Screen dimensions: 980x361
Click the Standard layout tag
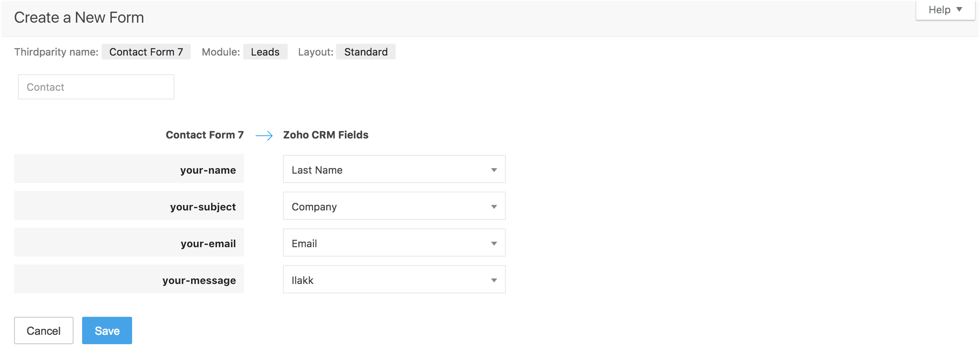pyautogui.click(x=365, y=52)
